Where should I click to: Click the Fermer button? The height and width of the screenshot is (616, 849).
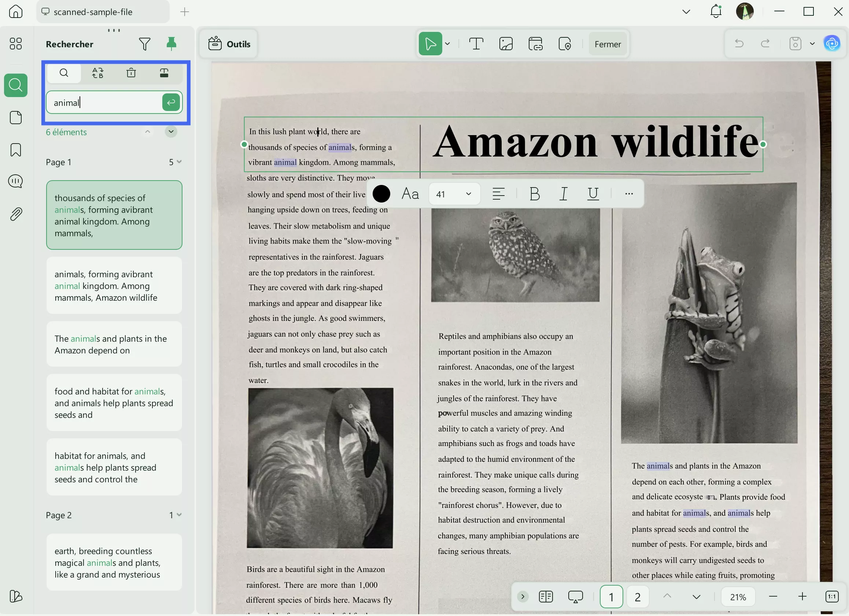pos(607,44)
